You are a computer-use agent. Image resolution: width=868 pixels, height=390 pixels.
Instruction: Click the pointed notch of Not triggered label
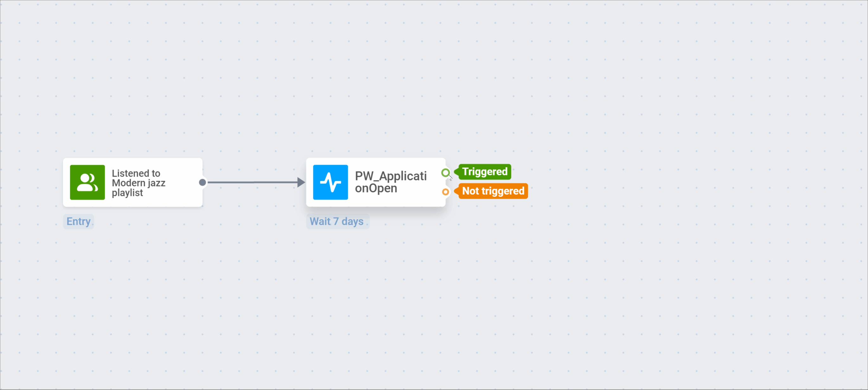[456, 191]
